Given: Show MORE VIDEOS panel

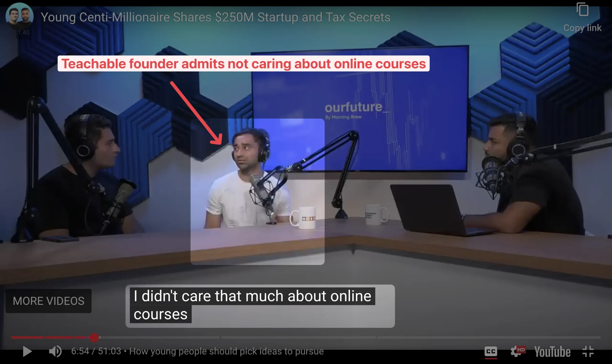Looking at the screenshot, I should point(49,301).
